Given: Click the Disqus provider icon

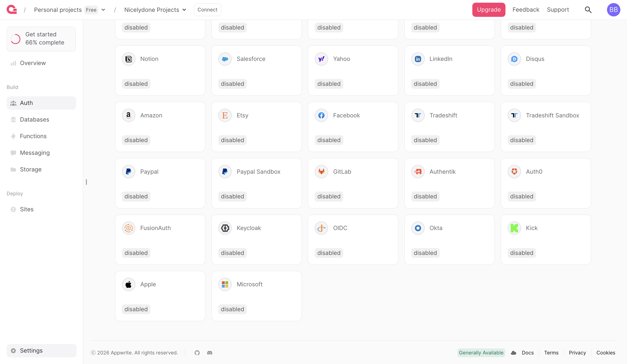Looking at the screenshot, I should pyautogui.click(x=514, y=59).
